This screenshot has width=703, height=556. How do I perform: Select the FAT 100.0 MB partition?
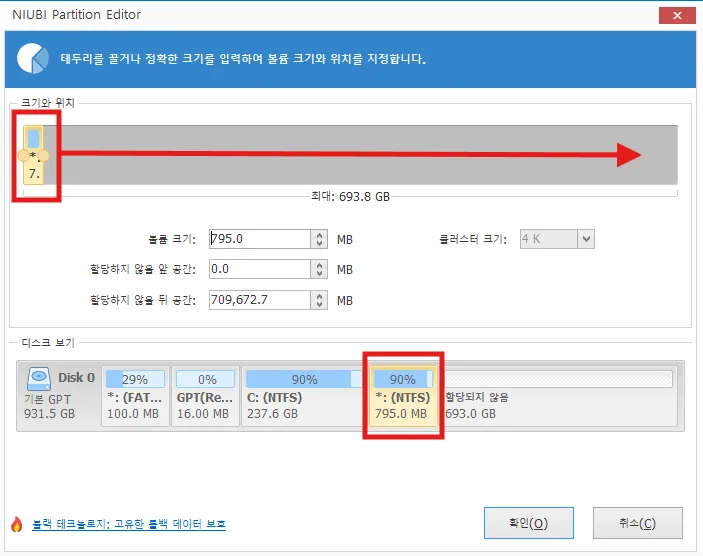point(135,395)
